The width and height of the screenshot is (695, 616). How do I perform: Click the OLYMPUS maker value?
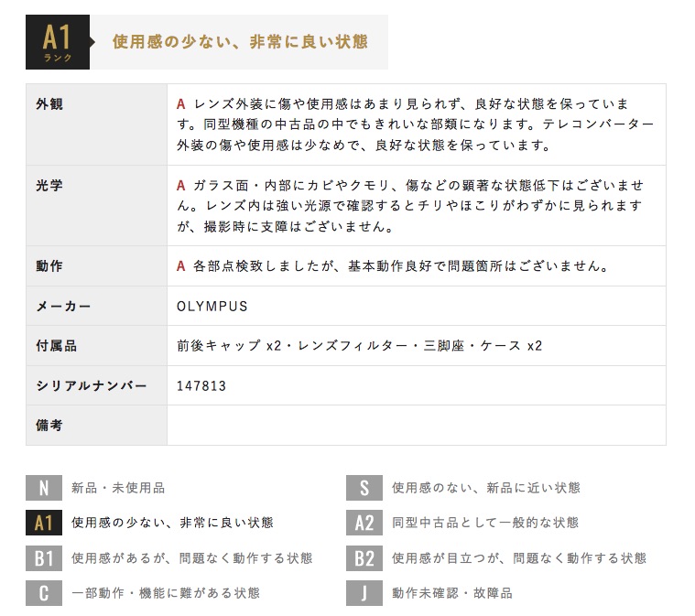(212, 307)
